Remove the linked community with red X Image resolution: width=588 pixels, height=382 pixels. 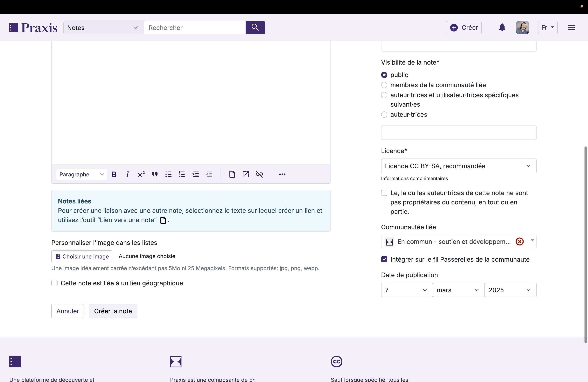point(520,241)
